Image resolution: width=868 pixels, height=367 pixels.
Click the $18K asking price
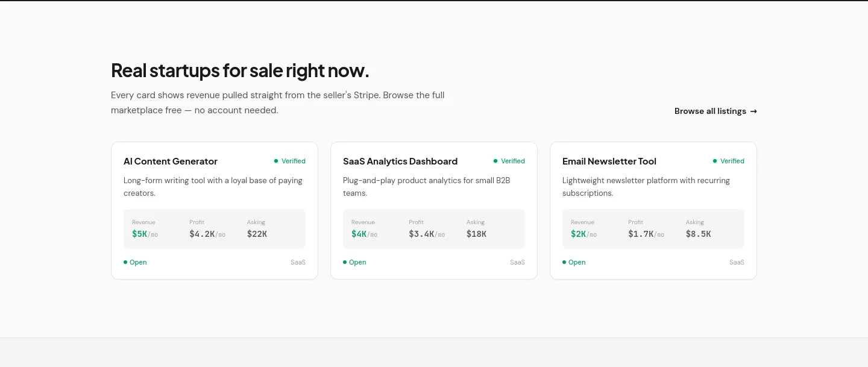pyautogui.click(x=476, y=234)
